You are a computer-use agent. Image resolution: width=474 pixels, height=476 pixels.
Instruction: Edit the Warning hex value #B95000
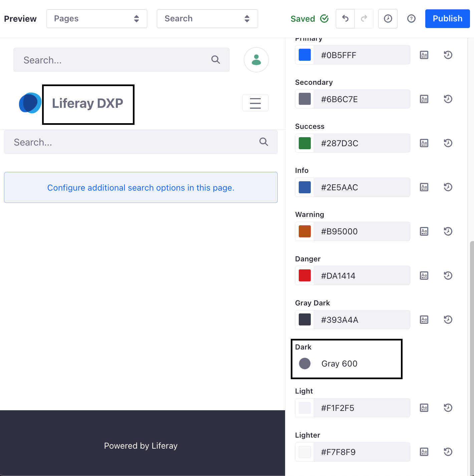[x=362, y=231]
